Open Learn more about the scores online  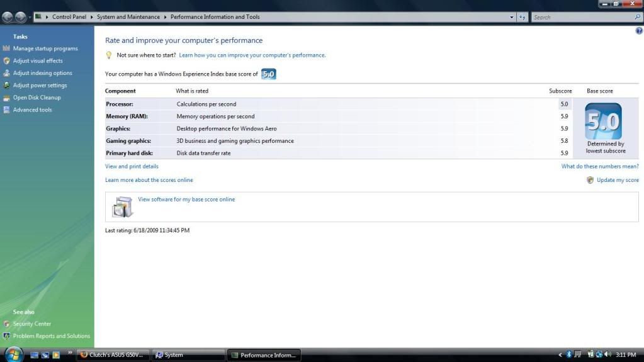click(x=149, y=180)
